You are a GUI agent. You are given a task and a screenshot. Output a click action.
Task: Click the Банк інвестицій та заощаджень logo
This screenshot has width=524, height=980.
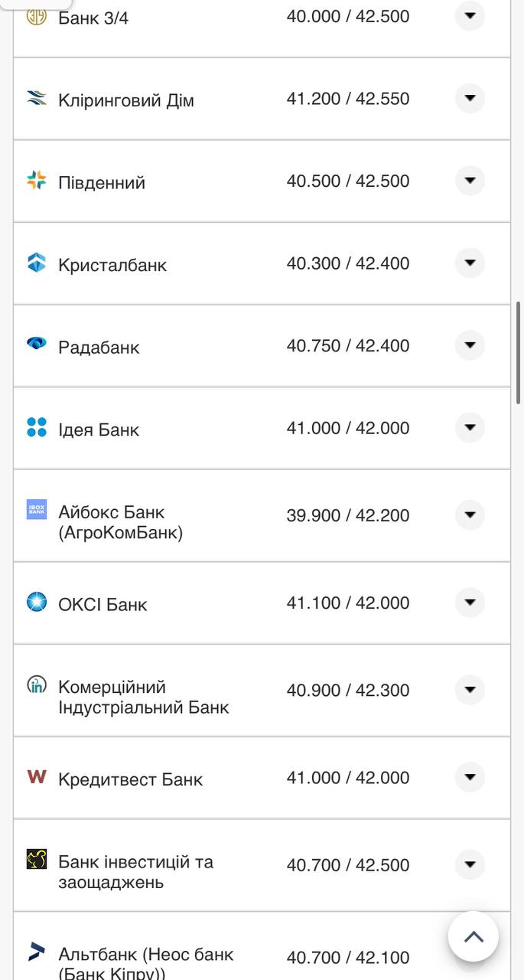(x=37, y=860)
